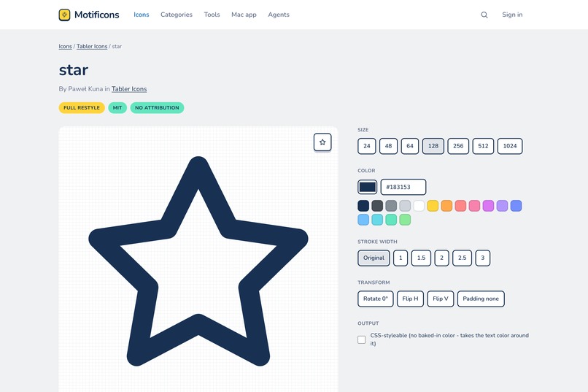Click the MIT license badge
Viewport: 588px width, 392px height.
click(x=117, y=107)
